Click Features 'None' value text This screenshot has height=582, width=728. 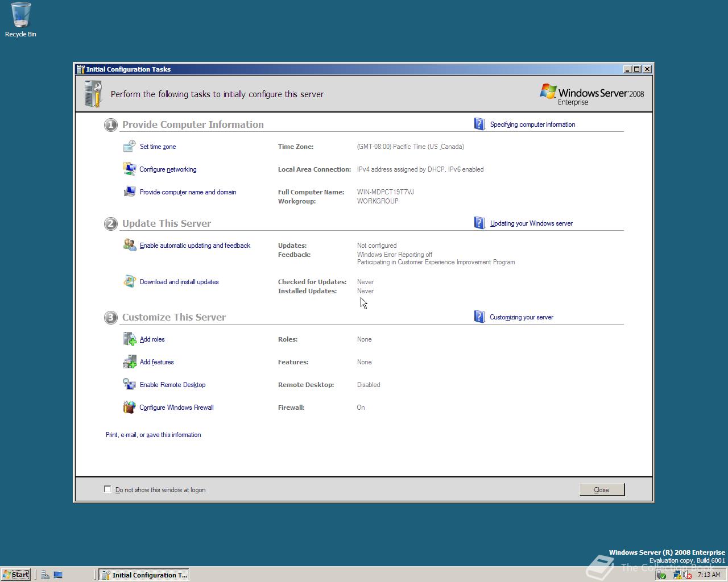[x=364, y=362]
